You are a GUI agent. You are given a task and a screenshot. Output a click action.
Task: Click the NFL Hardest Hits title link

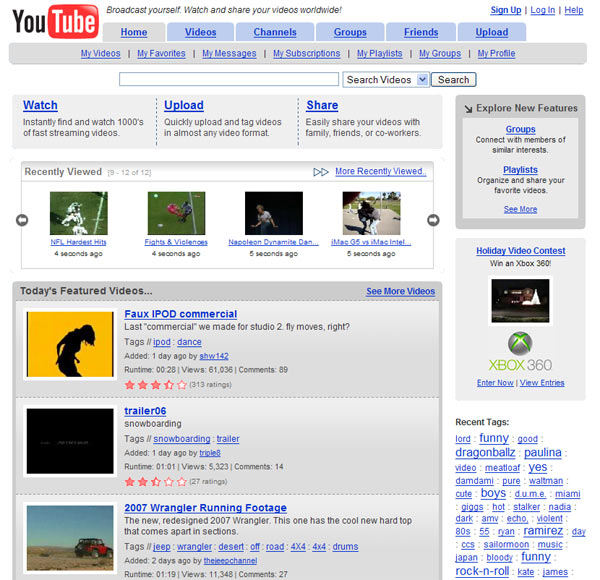pos(78,242)
